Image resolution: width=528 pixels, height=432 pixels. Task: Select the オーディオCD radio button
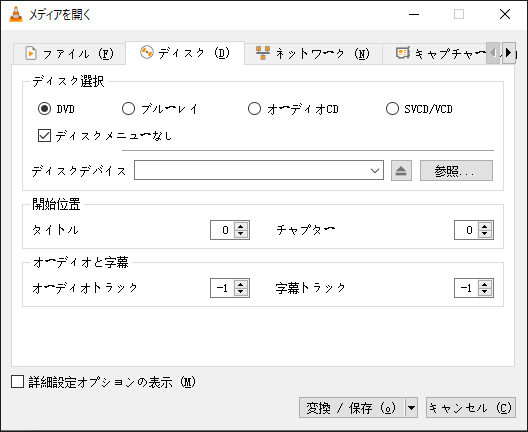click(254, 109)
